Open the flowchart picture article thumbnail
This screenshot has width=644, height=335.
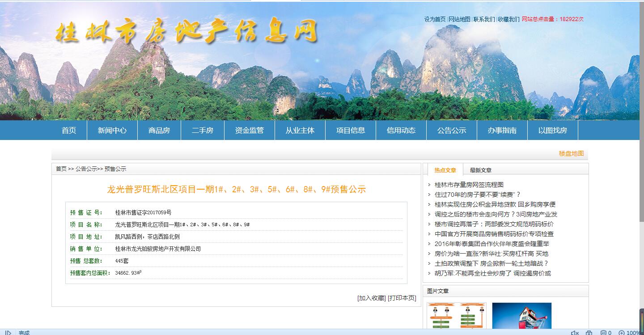(x=457, y=316)
